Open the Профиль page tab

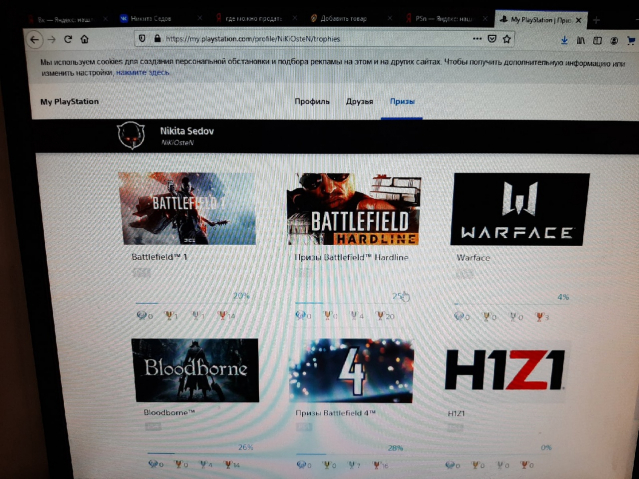coord(312,102)
